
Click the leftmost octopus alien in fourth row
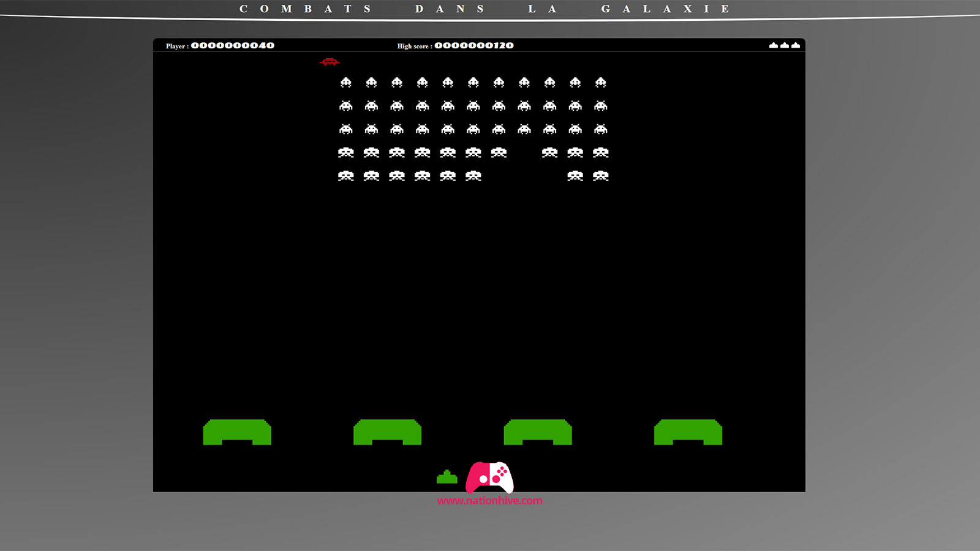click(346, 152)
